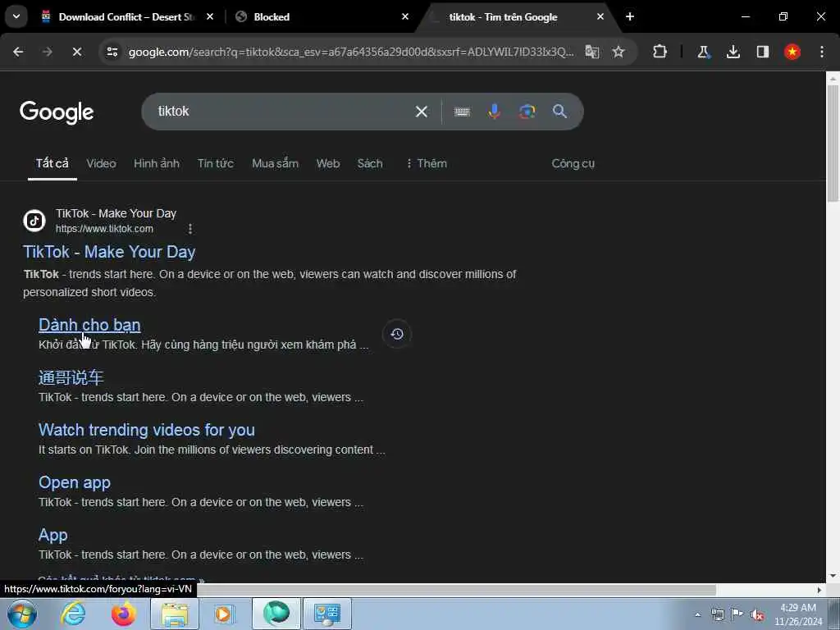Open Windows Explorer from taskbar
This screenshot has width=840, height=630.
tap(175, 614)
